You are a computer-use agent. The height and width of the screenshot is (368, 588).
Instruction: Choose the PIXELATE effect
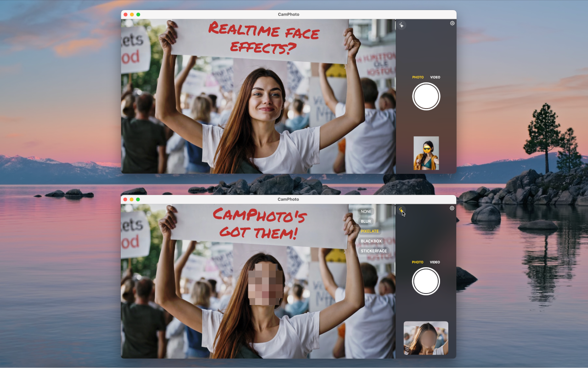pos(370,231)
